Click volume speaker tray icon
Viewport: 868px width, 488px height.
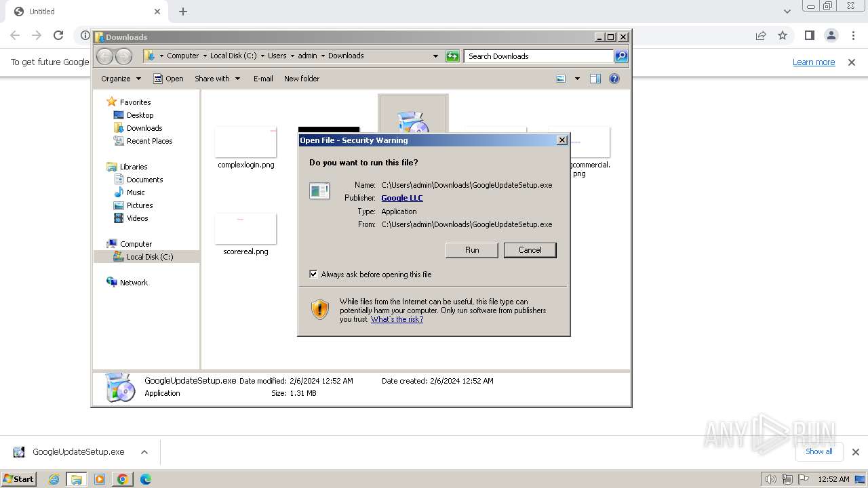point(770,479)
